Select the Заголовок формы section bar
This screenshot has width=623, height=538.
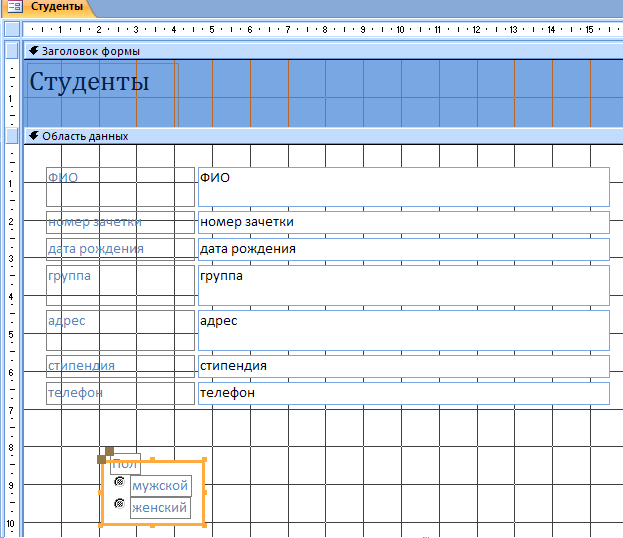(x=323, y=51)
